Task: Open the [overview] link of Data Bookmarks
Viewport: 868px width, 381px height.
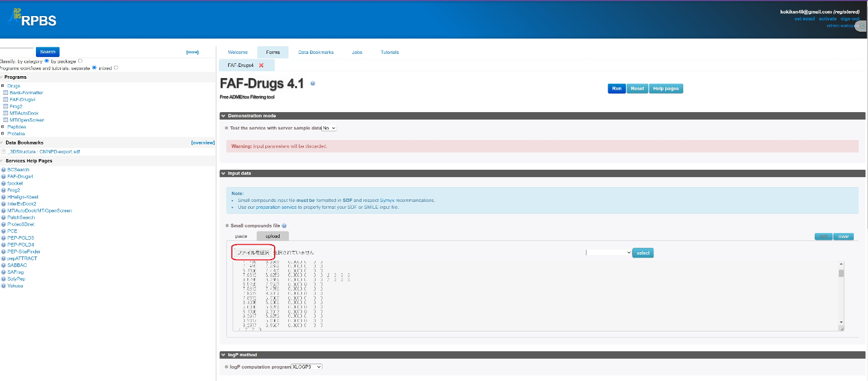Action: [x=203, y=142]
